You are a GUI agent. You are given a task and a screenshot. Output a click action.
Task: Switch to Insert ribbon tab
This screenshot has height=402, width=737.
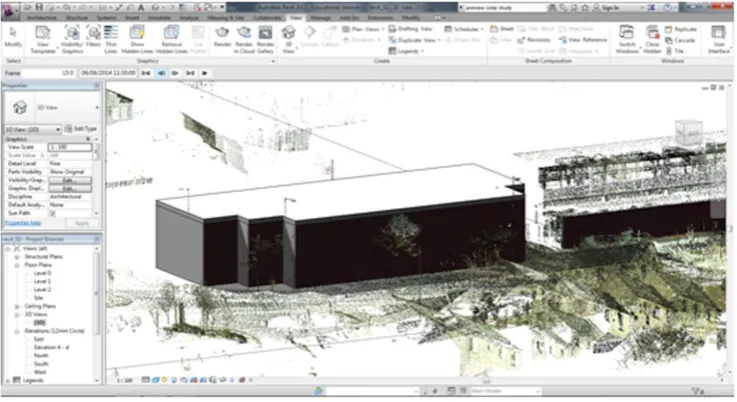coord(132,18)
